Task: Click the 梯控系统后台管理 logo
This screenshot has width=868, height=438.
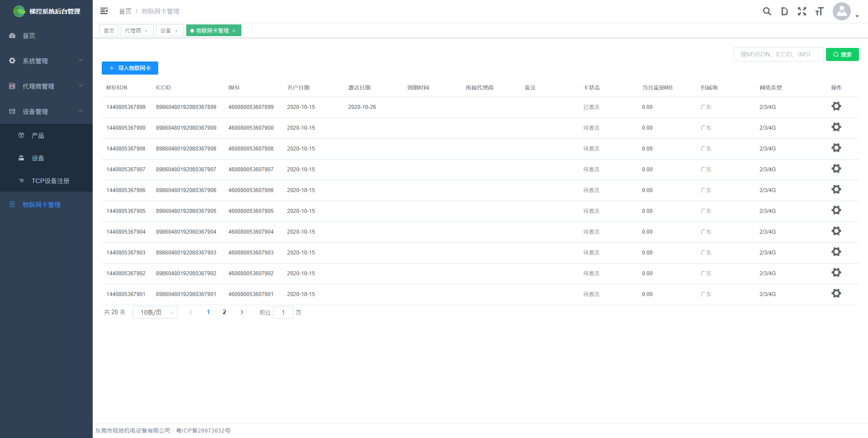Action: (x=46, y=11)
